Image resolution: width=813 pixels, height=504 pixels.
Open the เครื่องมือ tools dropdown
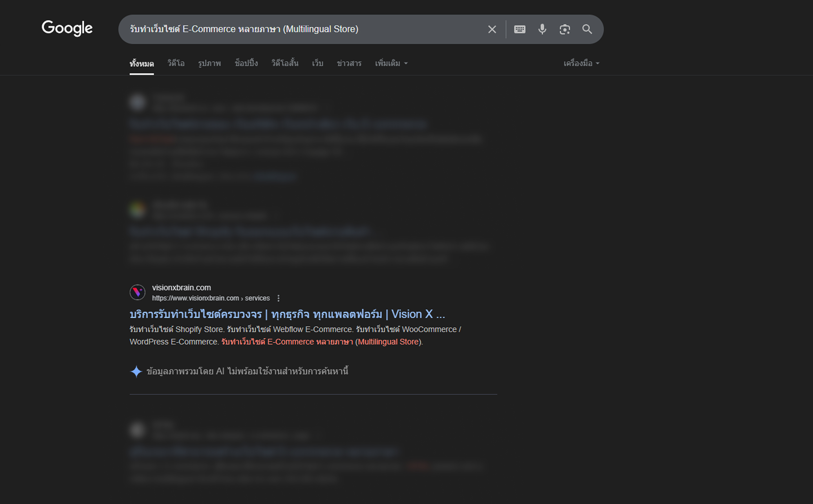[x=581, y=63]
